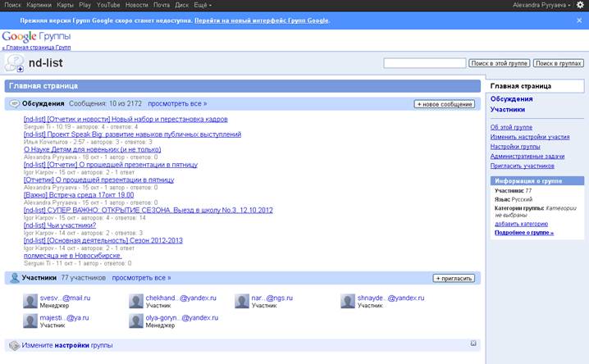The width and height of the screenshot is (589, 364).
Task: Open thread [Важно] Встреча среда 17окт 19.00
Action: pyautogui.click(x=79, y=195)
